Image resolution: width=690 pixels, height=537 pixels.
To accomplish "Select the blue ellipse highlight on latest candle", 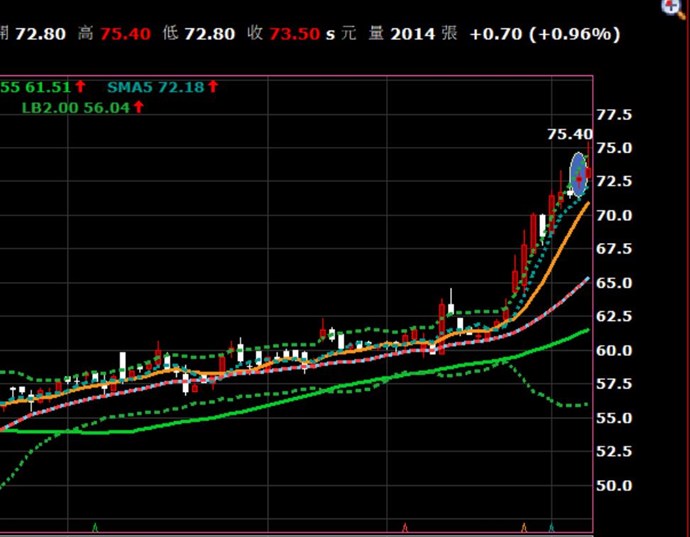I will pos(578,174).
